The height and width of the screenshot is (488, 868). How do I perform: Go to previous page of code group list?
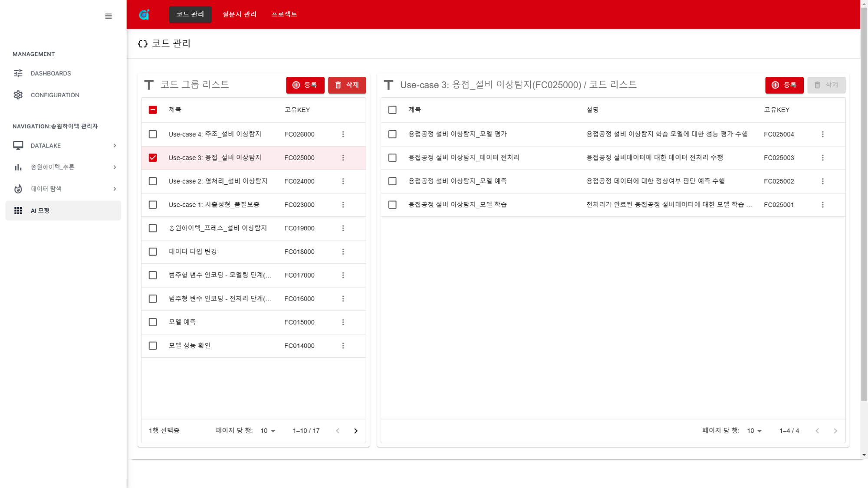[338, 431]
